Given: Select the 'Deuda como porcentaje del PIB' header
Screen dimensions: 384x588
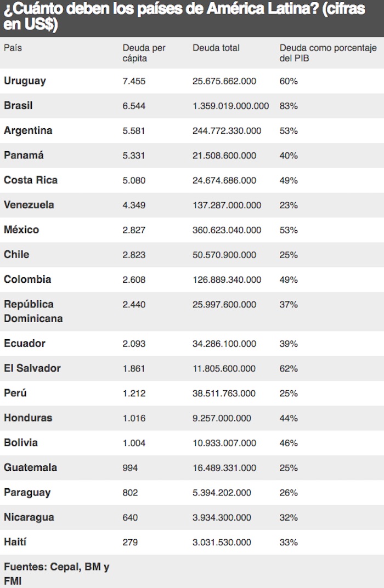Looking at the screenshot, I should click(x=327, y=53).
